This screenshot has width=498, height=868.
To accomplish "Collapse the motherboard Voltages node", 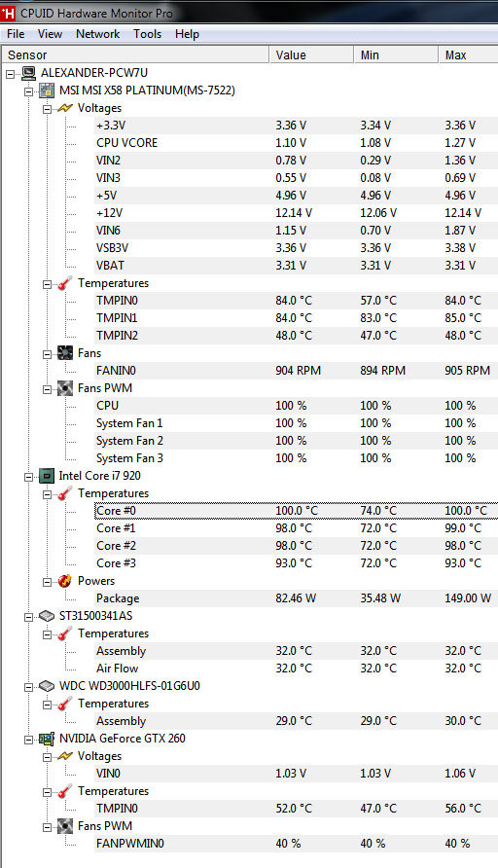I will tap(47, 109).
